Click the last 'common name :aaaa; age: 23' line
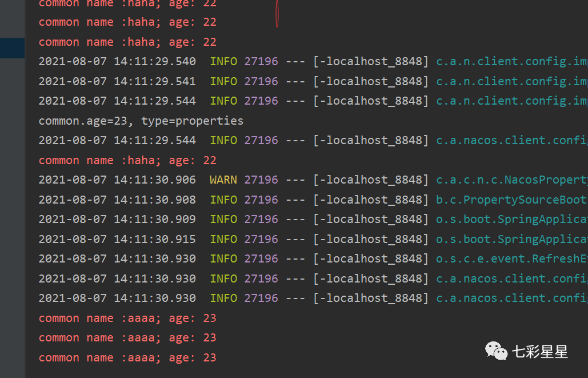This screenshot has height=378, width=588. 127,357
